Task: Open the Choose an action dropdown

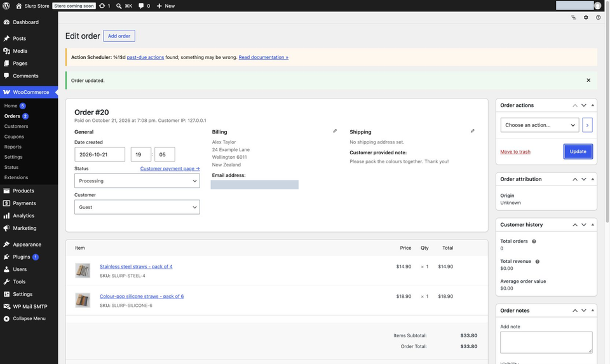Action: [x=539, y=125]
